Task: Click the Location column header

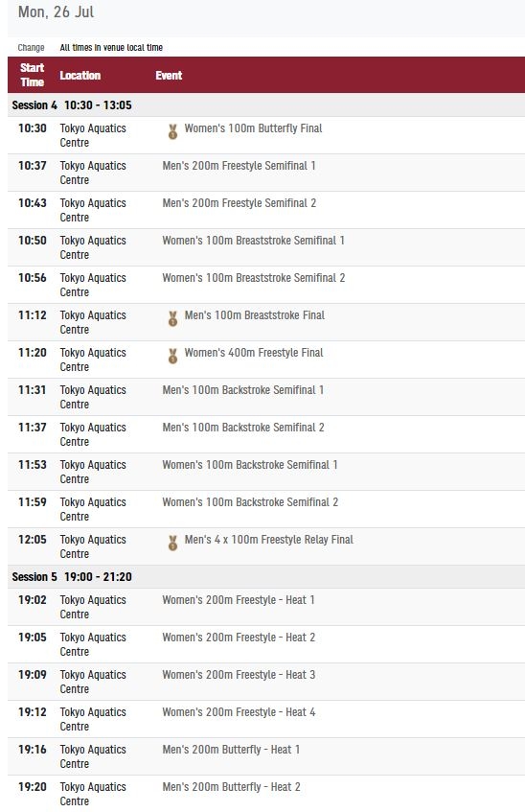Action: (x=80, y=76)
